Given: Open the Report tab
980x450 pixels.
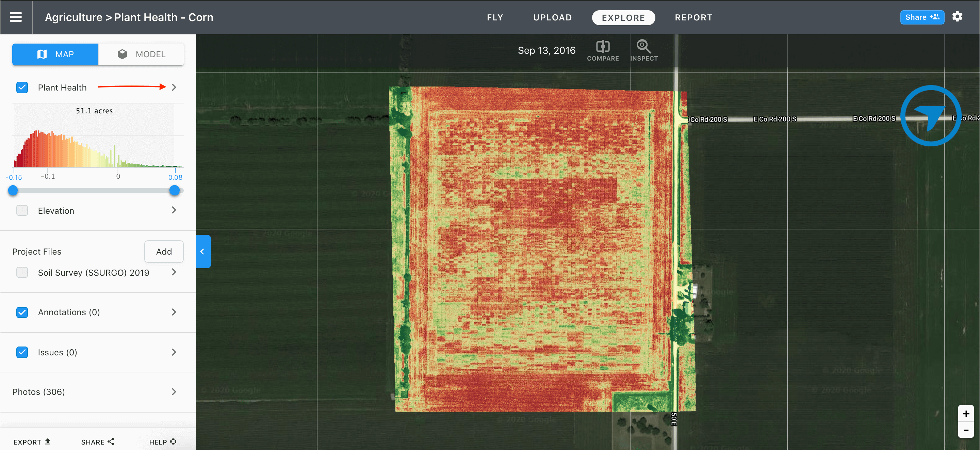Looking at the screenshot, I should tap(693, 17).
